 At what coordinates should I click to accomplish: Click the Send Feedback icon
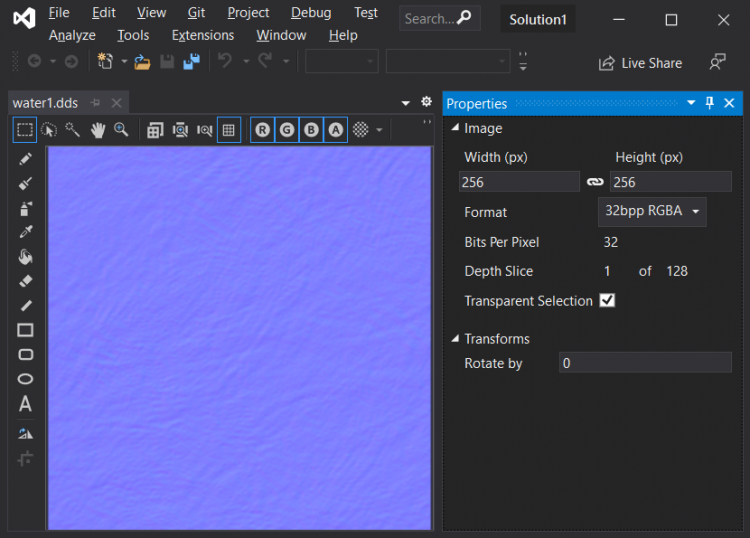[x=717, y=62]
